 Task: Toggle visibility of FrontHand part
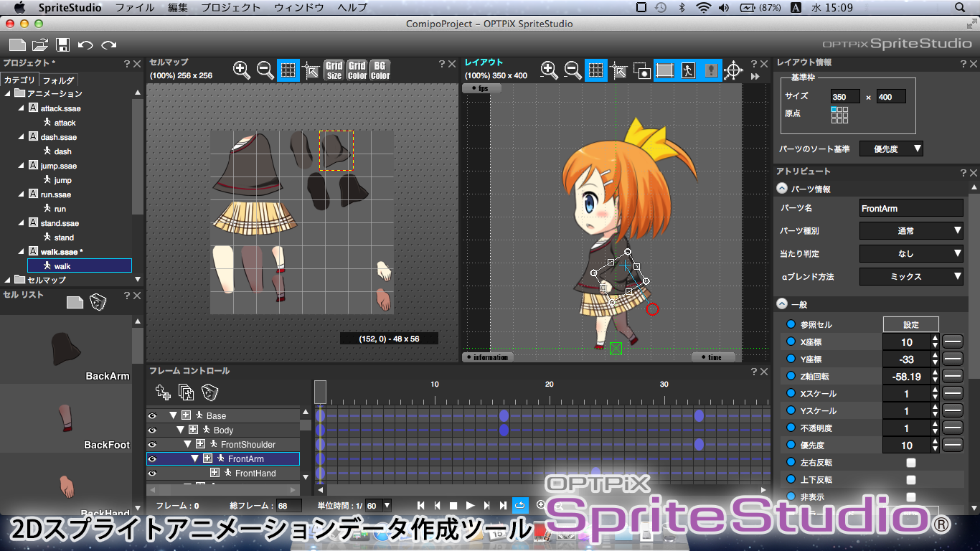click(151, 473)
